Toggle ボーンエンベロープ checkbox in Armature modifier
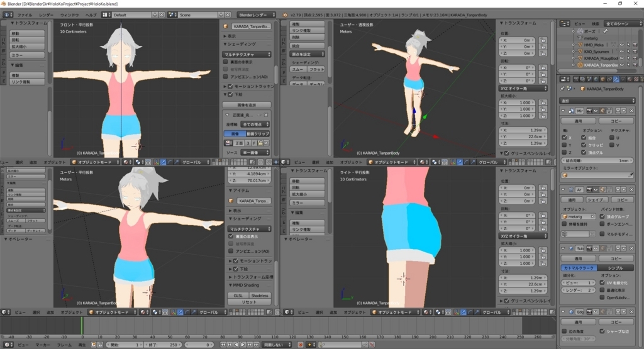The image size is (644, 349). pos(602,224)
